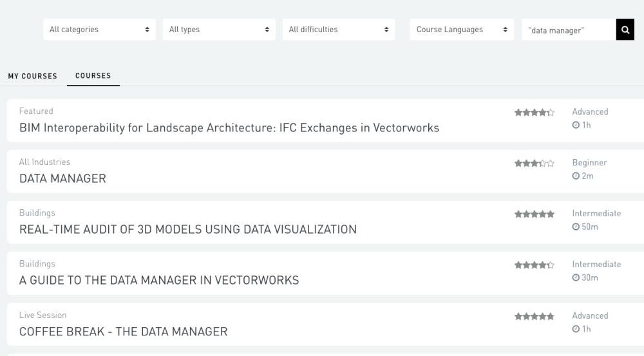Click the "data manager" search field
Image resolution: width=644 pixels, height=356 pixels.
click(568, 30)
